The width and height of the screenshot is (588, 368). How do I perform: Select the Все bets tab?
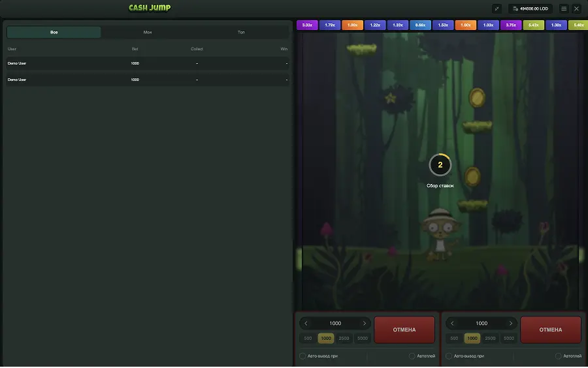point(54,32)
